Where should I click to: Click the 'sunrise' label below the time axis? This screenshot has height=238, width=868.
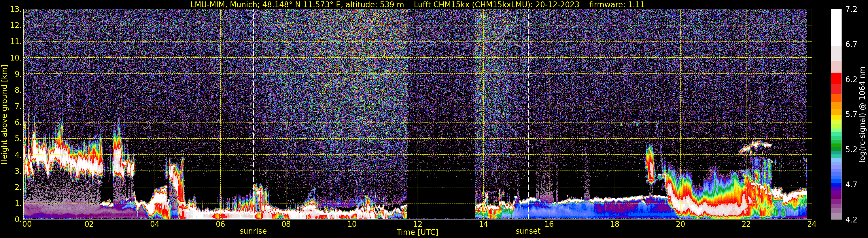tap(253, 231)
